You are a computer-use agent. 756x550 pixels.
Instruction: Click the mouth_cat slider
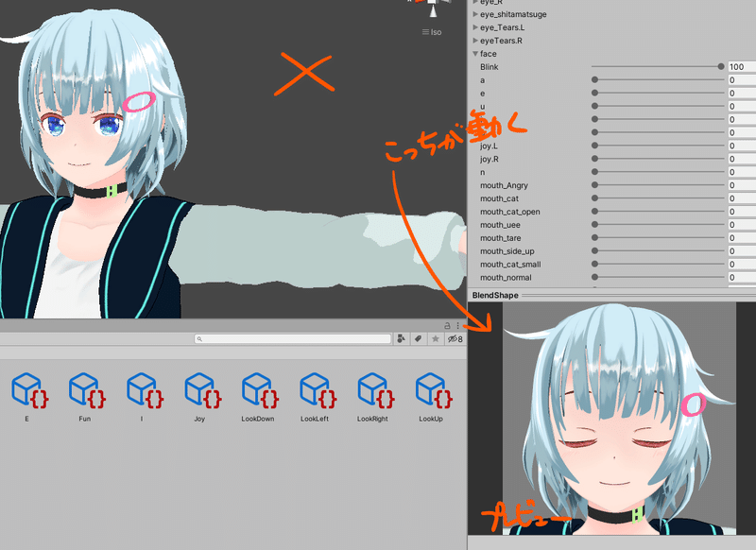pyautogui.click(x=658, y=198)
